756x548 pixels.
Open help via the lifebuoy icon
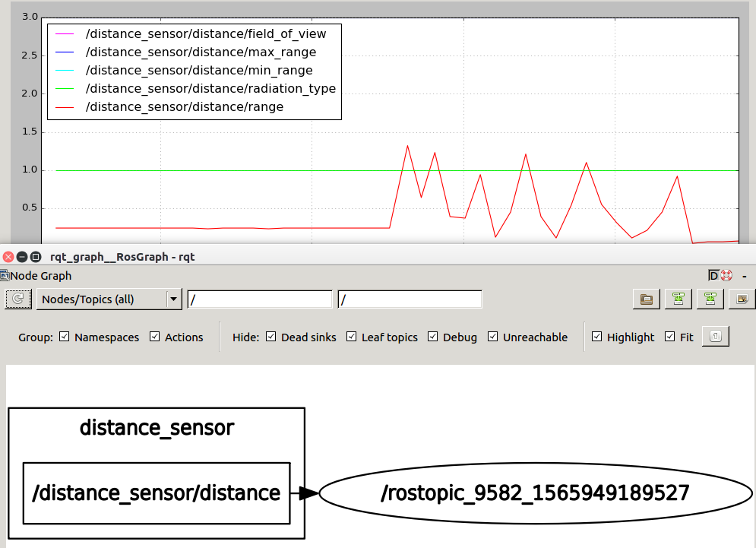[726, 275]
